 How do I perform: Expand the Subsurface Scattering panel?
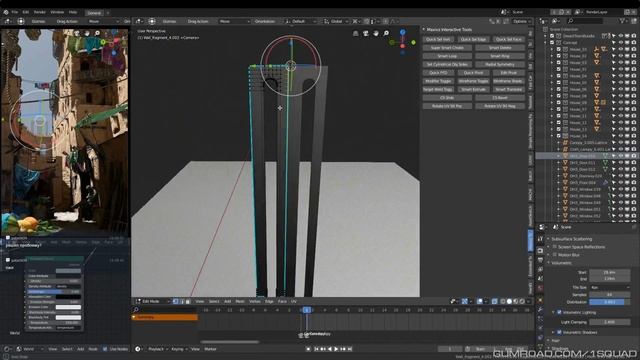coord(548,239)
